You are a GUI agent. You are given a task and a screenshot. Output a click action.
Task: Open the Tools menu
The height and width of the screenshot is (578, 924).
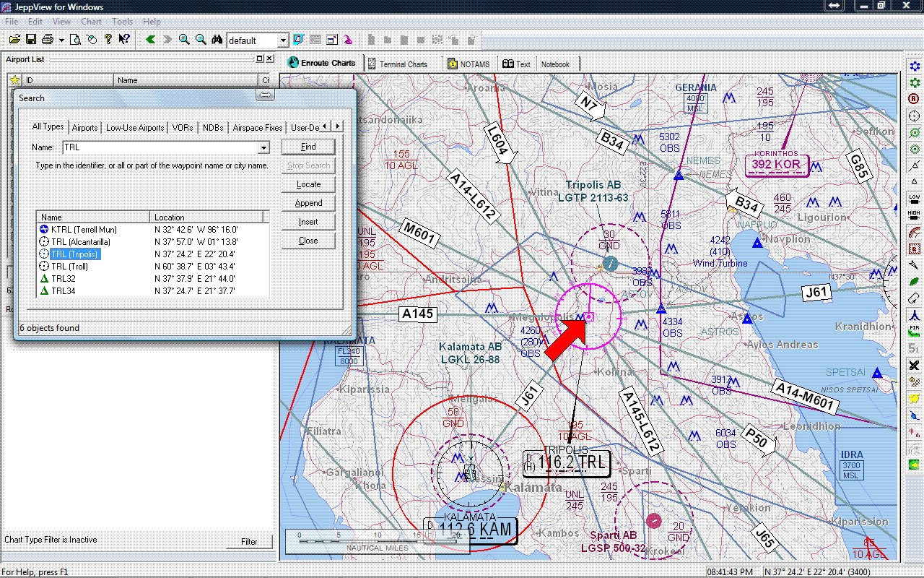(122, 22)
